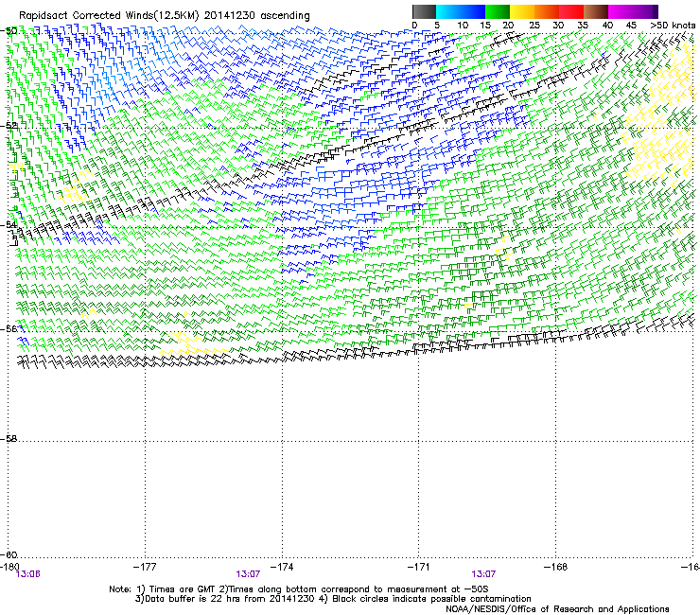Click the -52 latitude axis label
The image size is (700, 615).
9,126
